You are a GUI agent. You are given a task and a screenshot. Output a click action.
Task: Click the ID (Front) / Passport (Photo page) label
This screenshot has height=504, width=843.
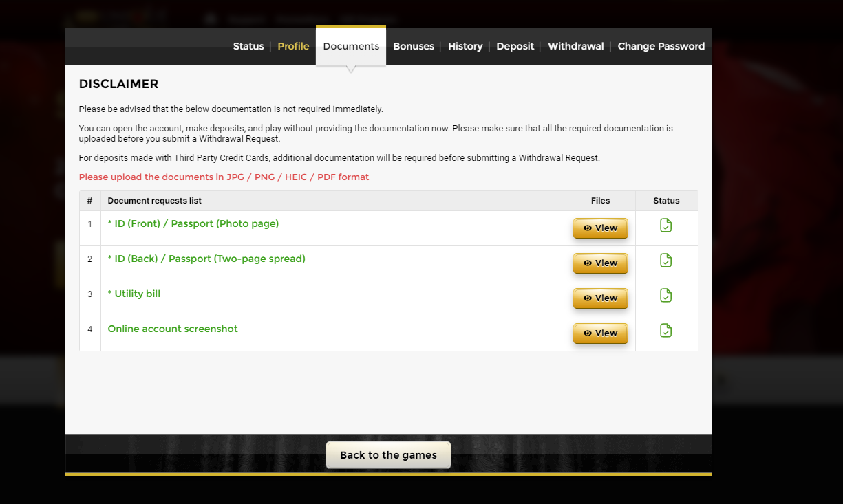tap(193, 223)
